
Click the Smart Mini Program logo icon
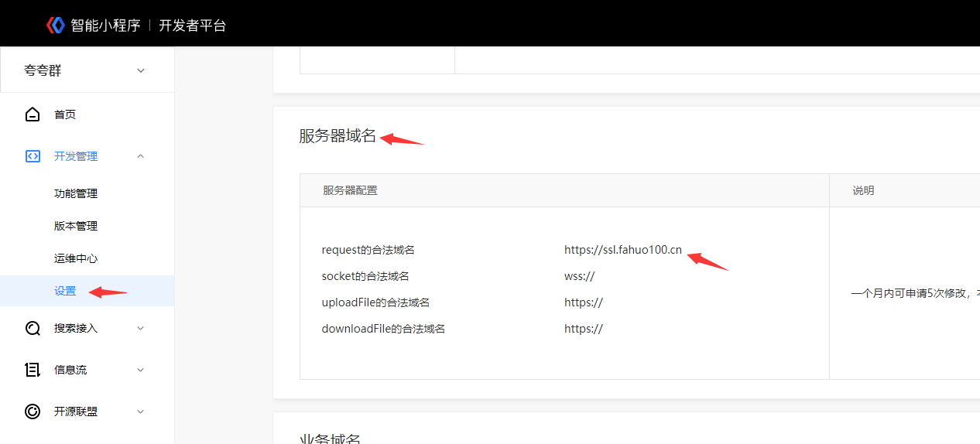55,25
